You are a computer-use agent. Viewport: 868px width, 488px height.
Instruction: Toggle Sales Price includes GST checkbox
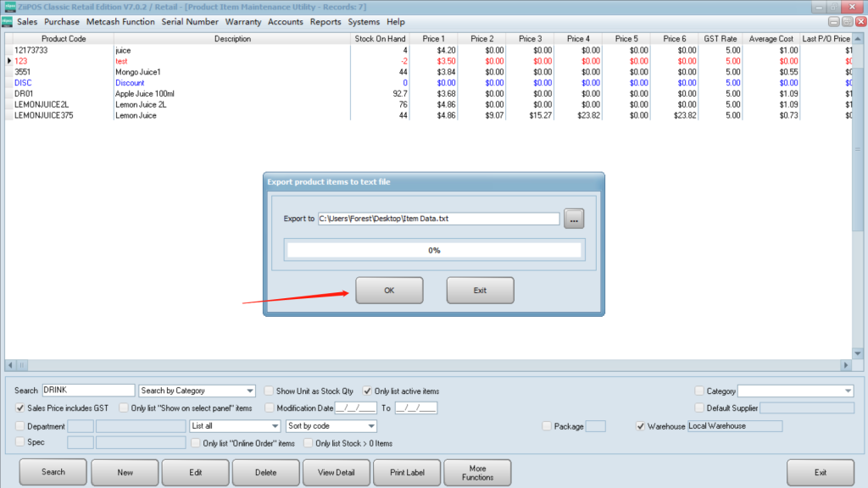(20, 408)
